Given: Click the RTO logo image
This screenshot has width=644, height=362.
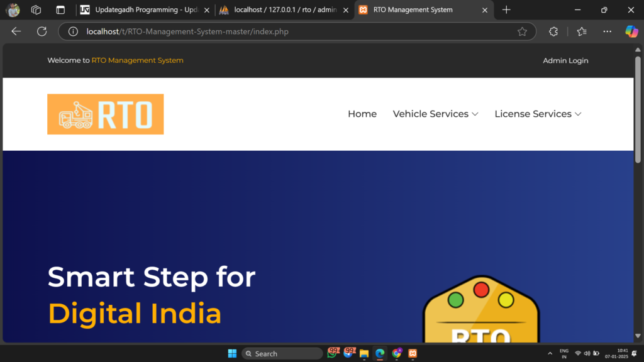Looking at the screenshot, I should 106,114.
